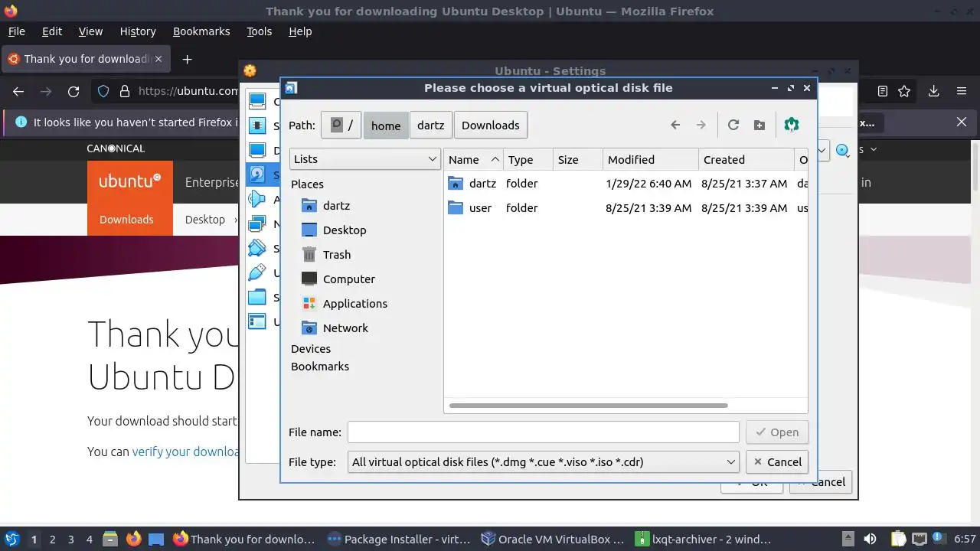The height and width of the screenshot is (551, 980).
Task: Open a new Firefox tab
Action: click(187, 59)
